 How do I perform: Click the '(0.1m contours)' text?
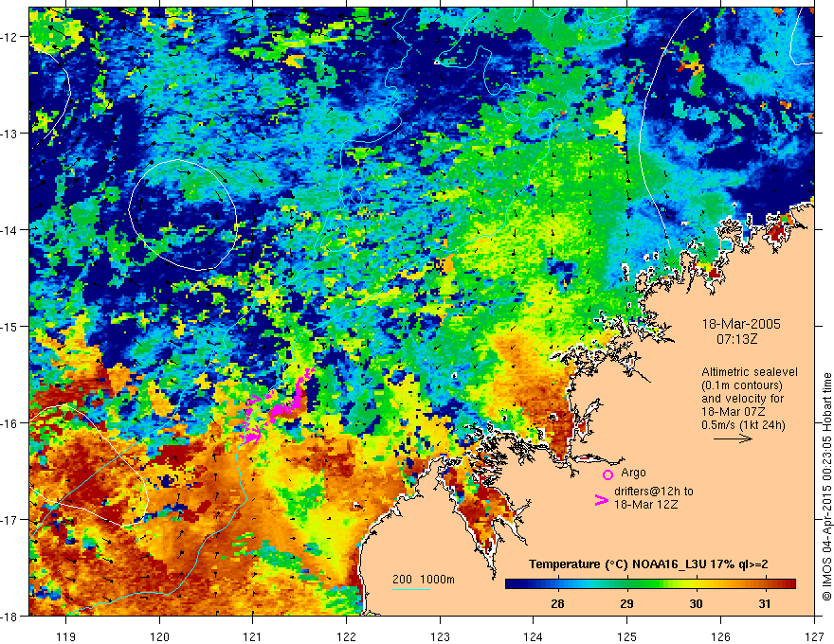742,385
